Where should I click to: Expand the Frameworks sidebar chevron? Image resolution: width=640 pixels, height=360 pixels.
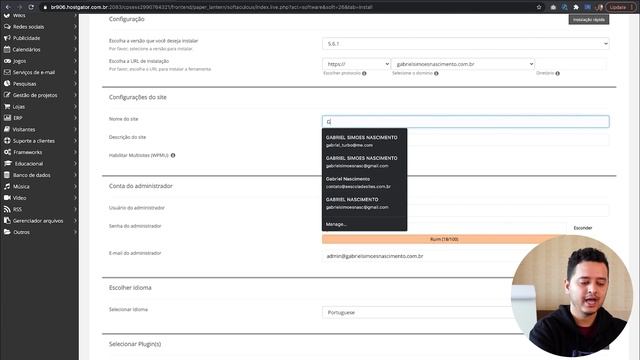point(76,152)
